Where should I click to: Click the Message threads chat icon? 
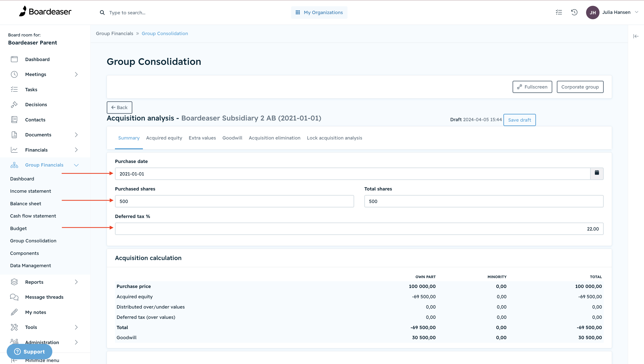coord(14,297)
